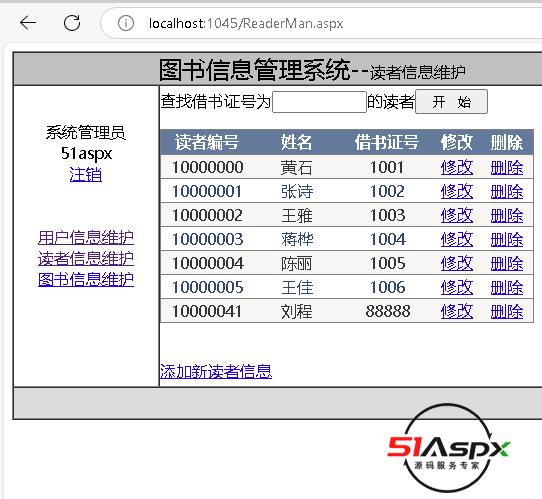This screenshot has width=542, height=499.
Task: Edit reader 张诗 with 修改 link
Action: (457, 191)
